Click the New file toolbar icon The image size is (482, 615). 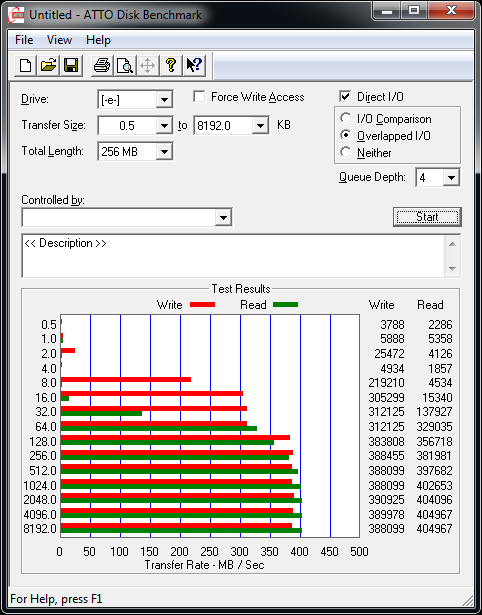click(25, 65)
